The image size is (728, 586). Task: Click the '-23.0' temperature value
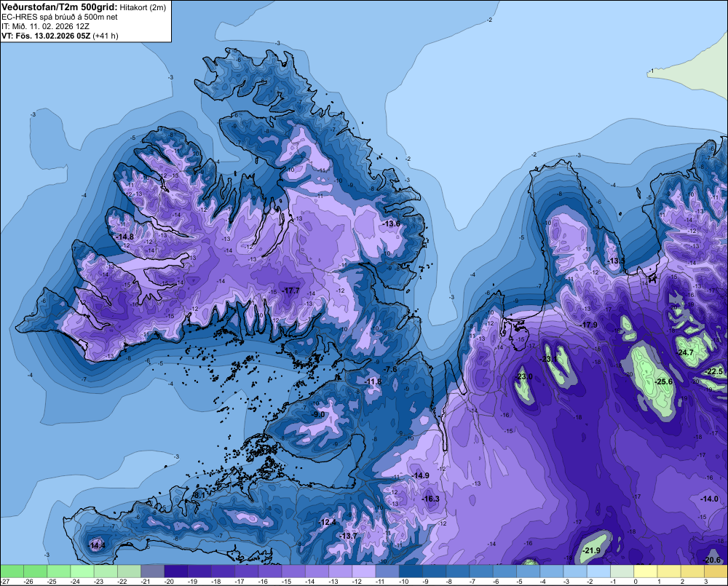pos(524,376)
